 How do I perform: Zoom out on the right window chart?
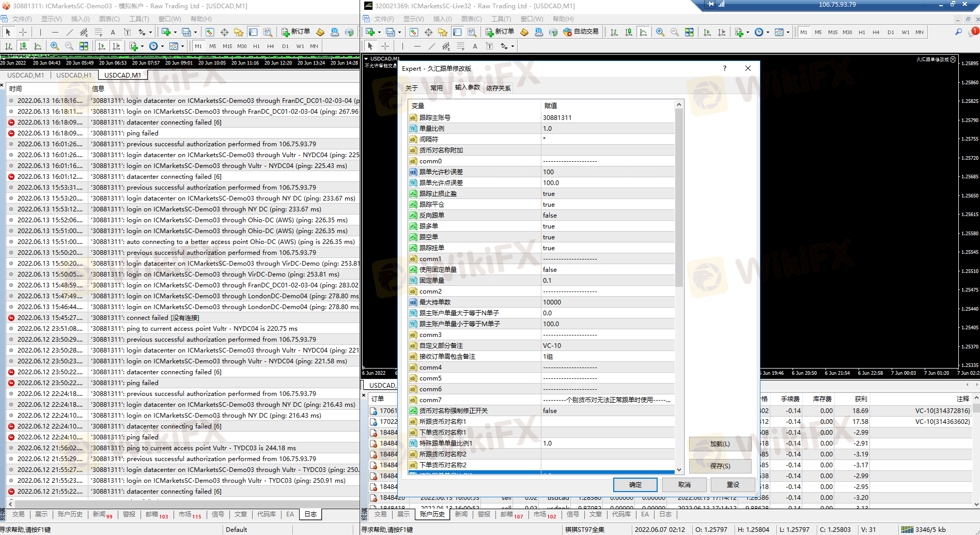coord(675,32)
